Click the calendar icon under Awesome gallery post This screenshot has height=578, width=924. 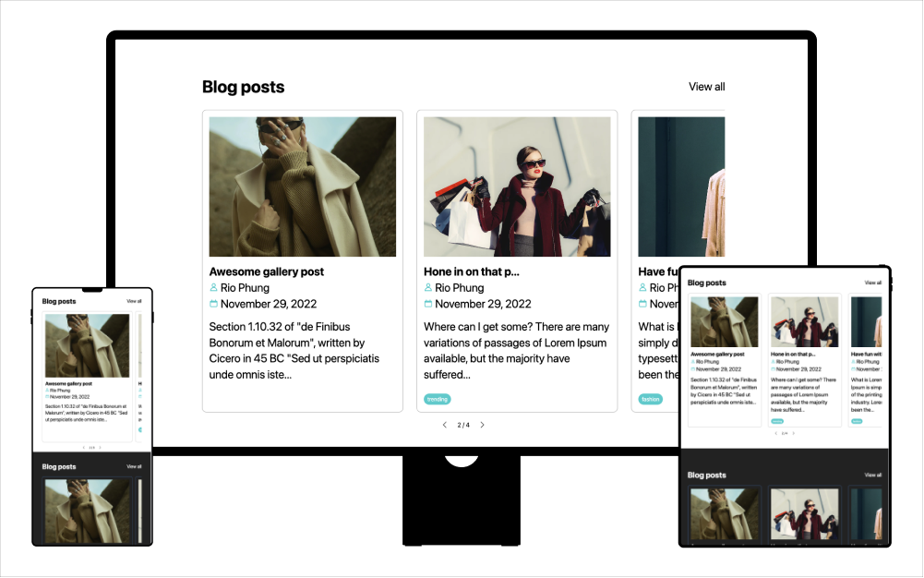212,303
